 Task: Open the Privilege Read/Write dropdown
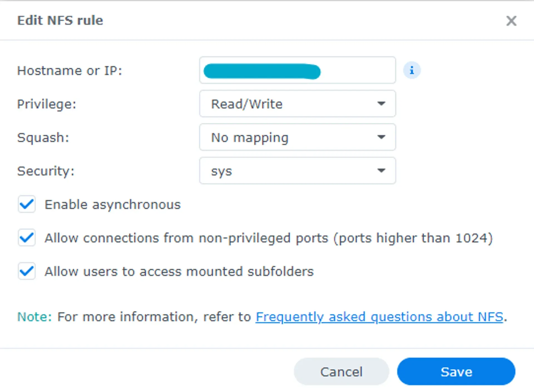click(298, 104)
